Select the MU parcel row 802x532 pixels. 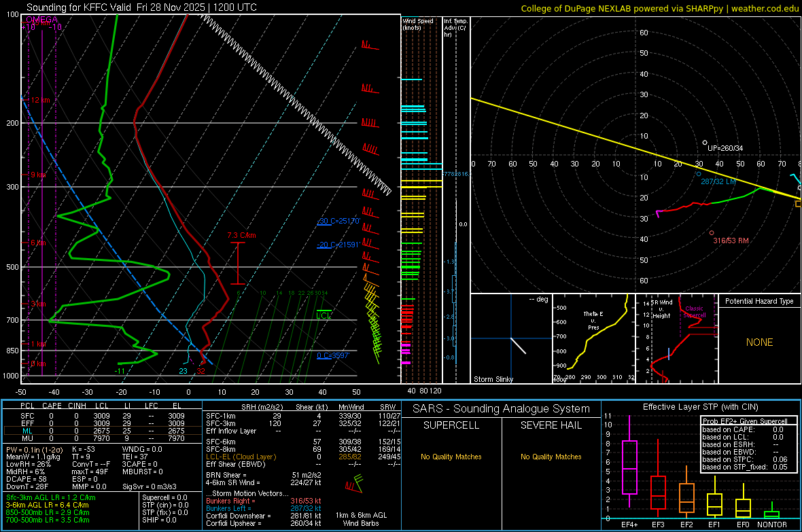pos(103,438)
